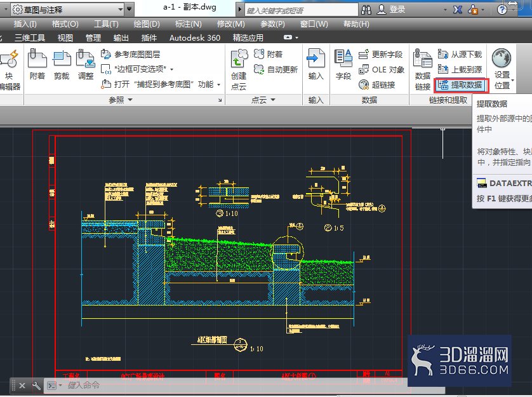Click the command prompt icon
Viewport: 532px width, 397px height.
[x=51, y=386]
